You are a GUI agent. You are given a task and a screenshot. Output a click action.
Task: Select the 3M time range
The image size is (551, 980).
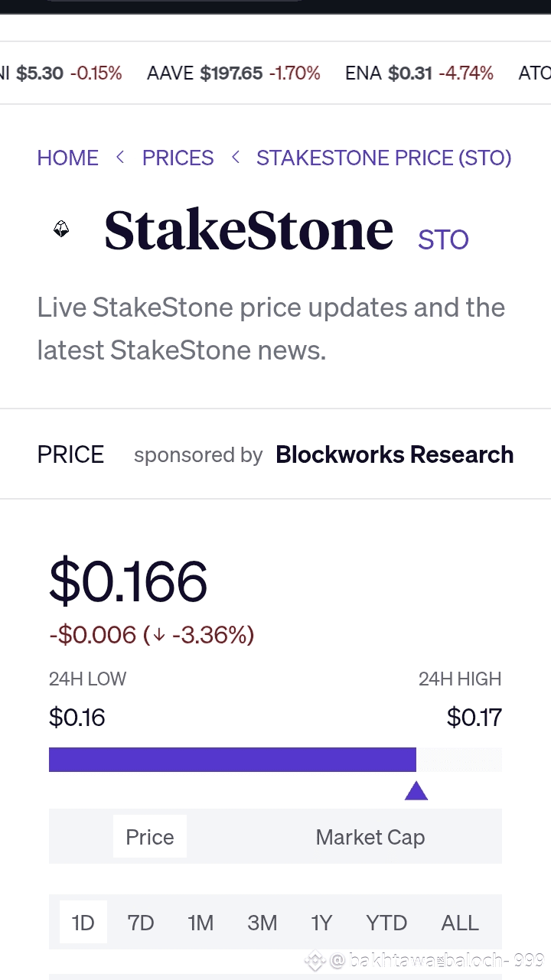pyautogui.click(x=262, y=923)
